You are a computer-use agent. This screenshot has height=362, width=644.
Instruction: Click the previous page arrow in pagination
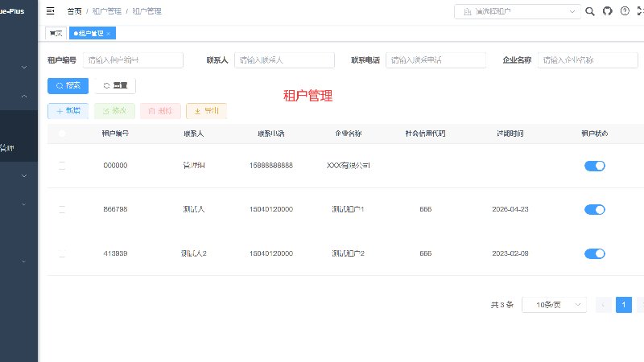(x=603, y=305)
